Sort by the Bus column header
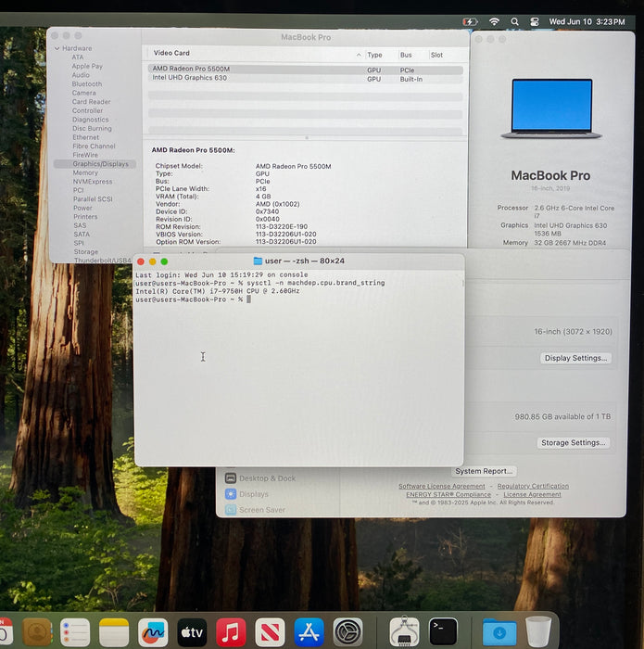 406,55
